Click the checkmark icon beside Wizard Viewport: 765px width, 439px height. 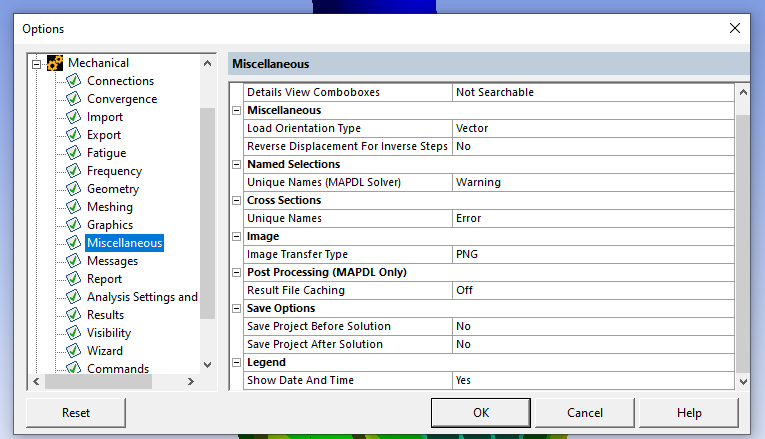coord(73,351)
